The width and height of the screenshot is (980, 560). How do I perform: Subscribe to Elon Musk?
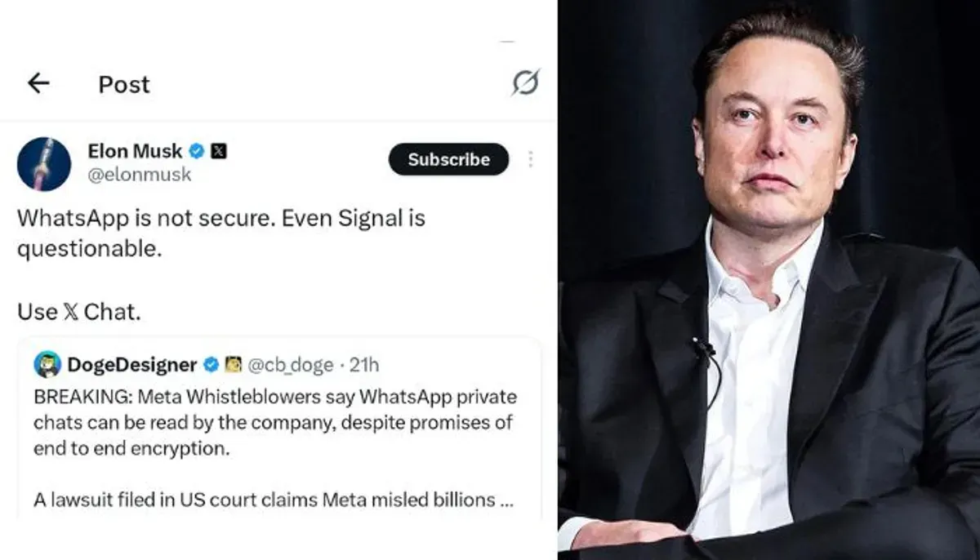448,160
